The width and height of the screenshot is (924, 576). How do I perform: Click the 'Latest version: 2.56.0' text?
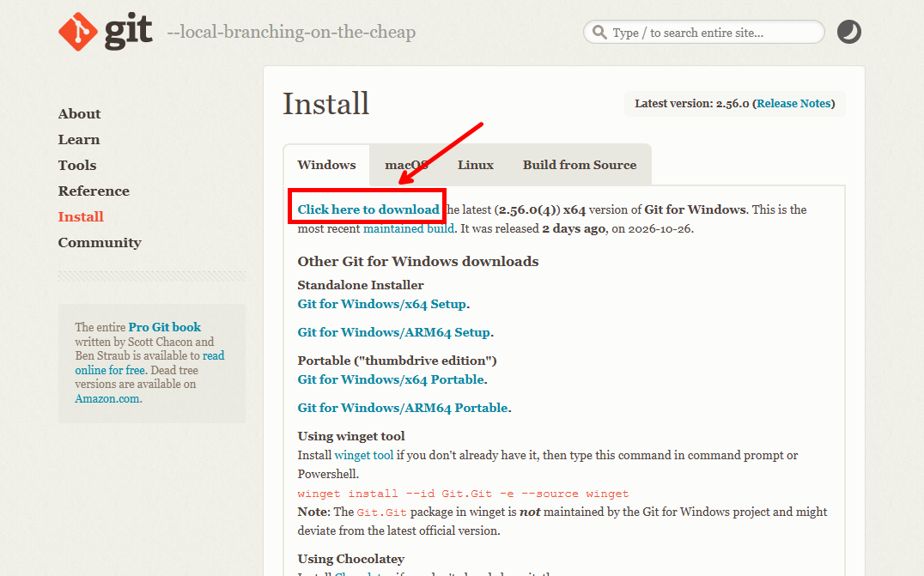[692, 104]
